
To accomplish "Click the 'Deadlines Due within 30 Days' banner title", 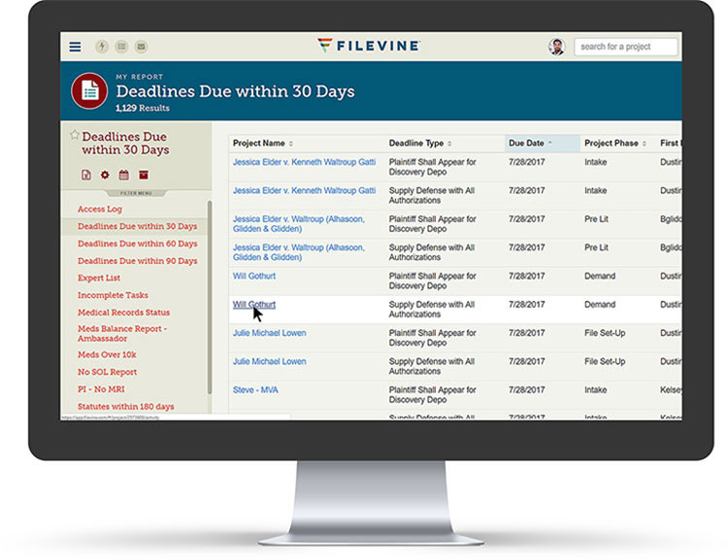I will click(x=236, y=91).
